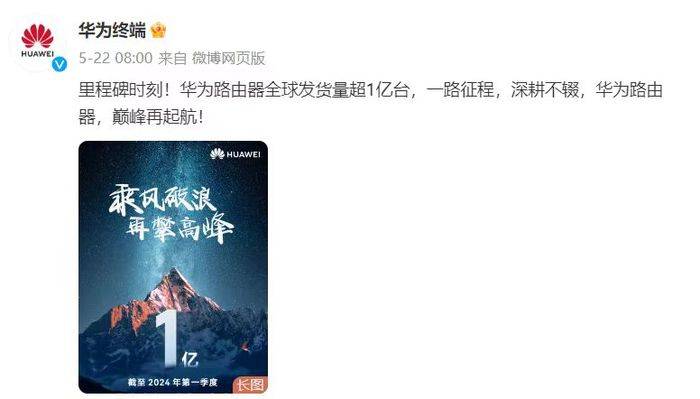This screenshot has height=399, width=700.
Task: Open the Huawei red flower avatar
Action: pyautogui.click(x=38, y=43)
